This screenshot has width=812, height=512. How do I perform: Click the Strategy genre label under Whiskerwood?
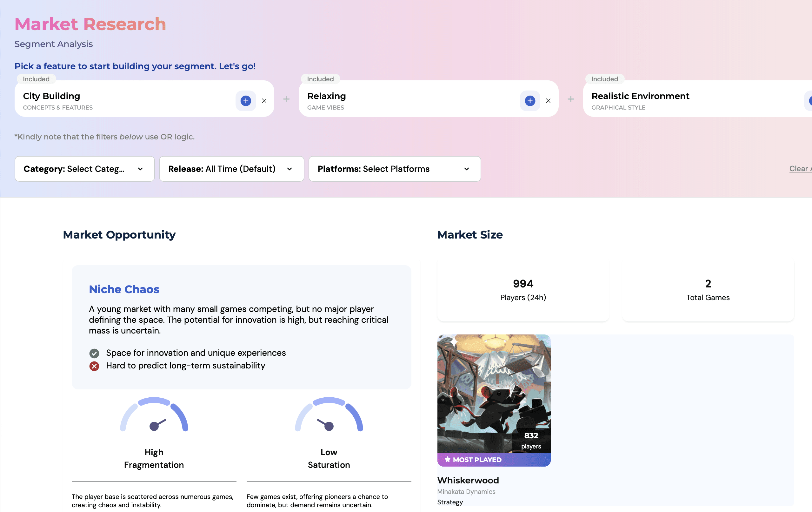(450, 502)
